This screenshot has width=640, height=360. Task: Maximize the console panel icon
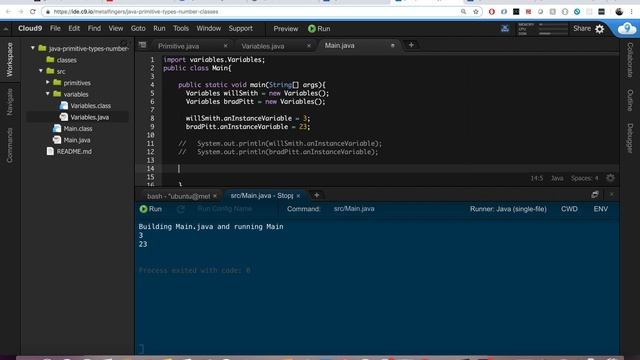click(x=595, y=195)
